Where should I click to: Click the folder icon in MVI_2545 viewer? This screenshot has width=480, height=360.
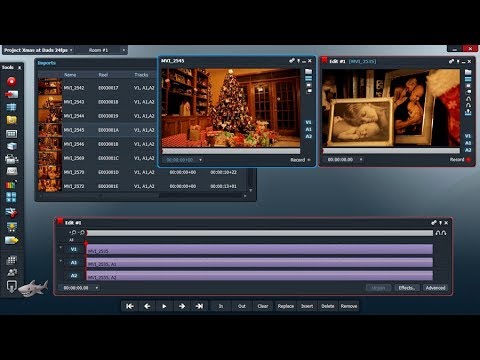pos(308,71)
